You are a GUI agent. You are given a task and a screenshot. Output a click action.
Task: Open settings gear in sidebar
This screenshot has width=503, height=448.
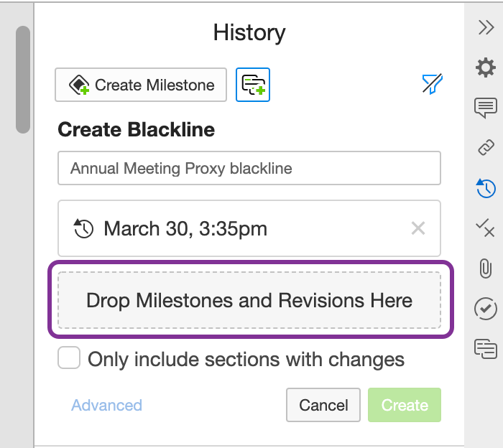[x=486, y=68]
